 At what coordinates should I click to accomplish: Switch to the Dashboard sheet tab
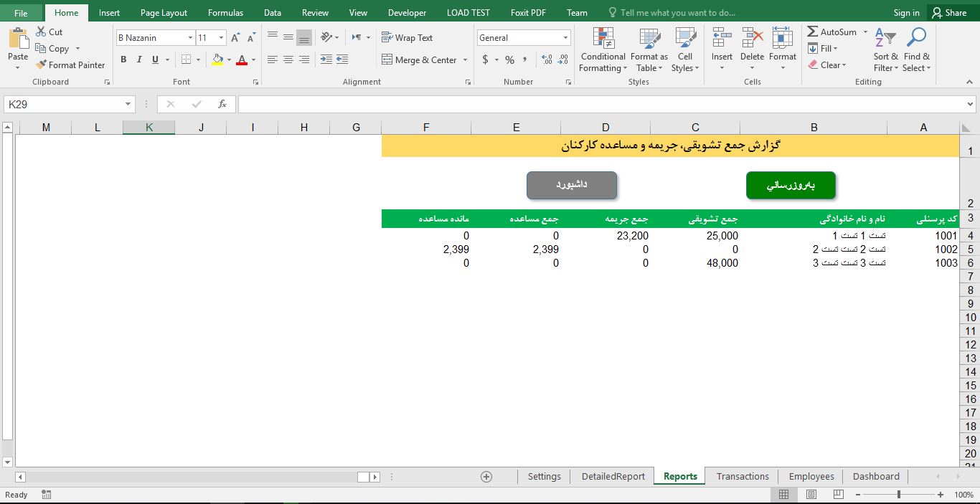pos(876,476)
